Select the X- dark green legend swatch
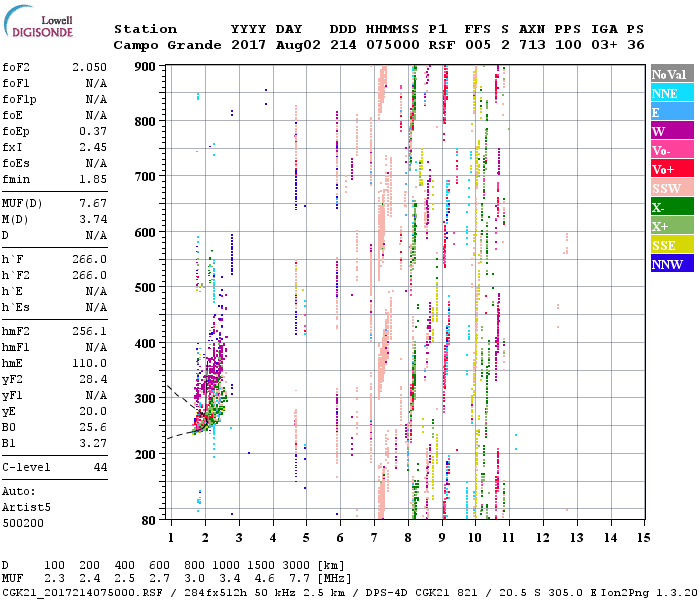 pyautogui.click(x=672, y=207)
